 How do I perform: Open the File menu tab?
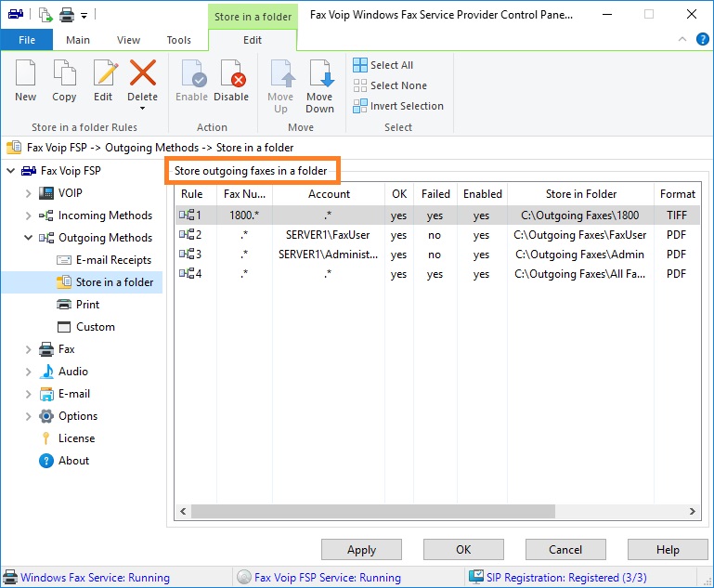[27, 40]
